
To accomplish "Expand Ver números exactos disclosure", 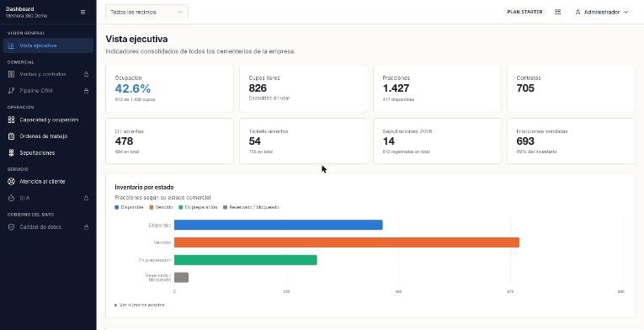I will click(140, 305).
